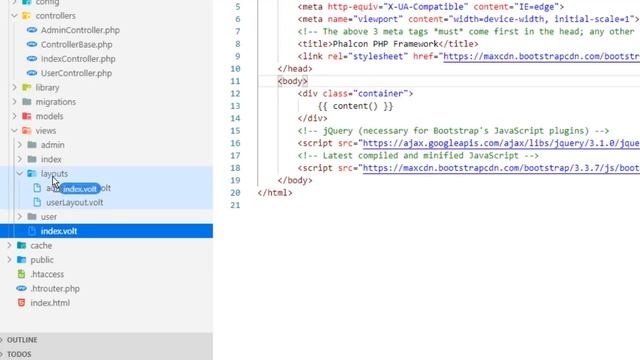Click line number 11 in gutter

[x=235, y=81]
